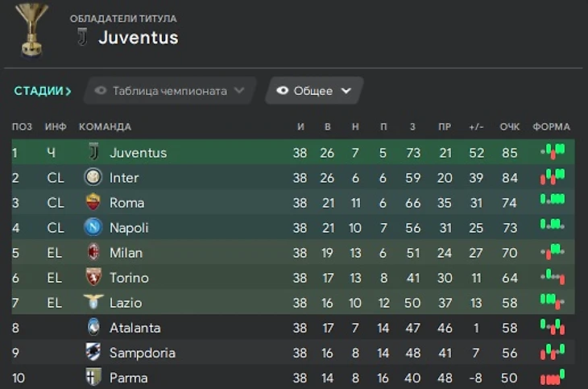Click the Juventus crest beside the title
The image size is (588, 389).
pyautogui.click(x=81, y=37)
